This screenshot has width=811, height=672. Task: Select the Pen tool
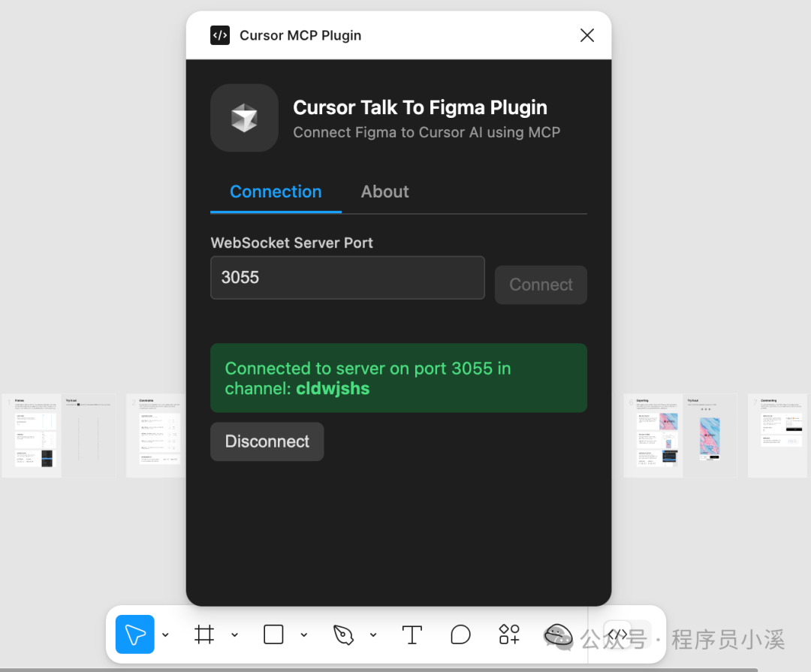point(342,634)
